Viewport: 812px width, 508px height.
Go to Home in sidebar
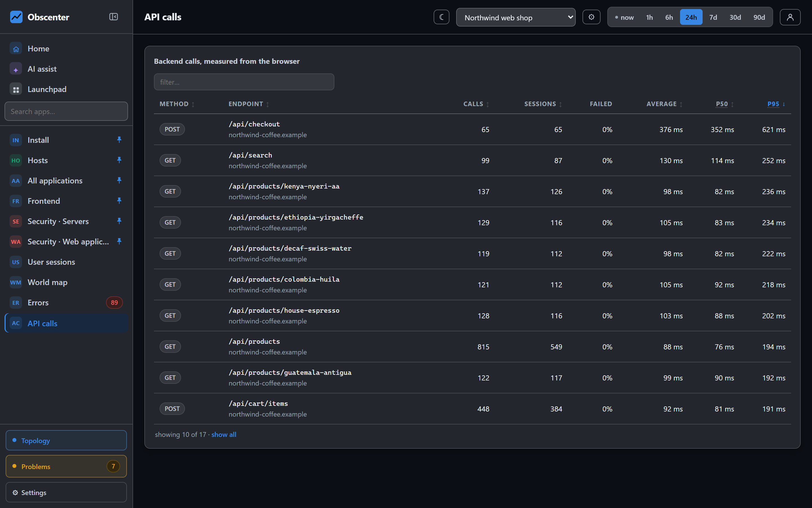[66, 49]
